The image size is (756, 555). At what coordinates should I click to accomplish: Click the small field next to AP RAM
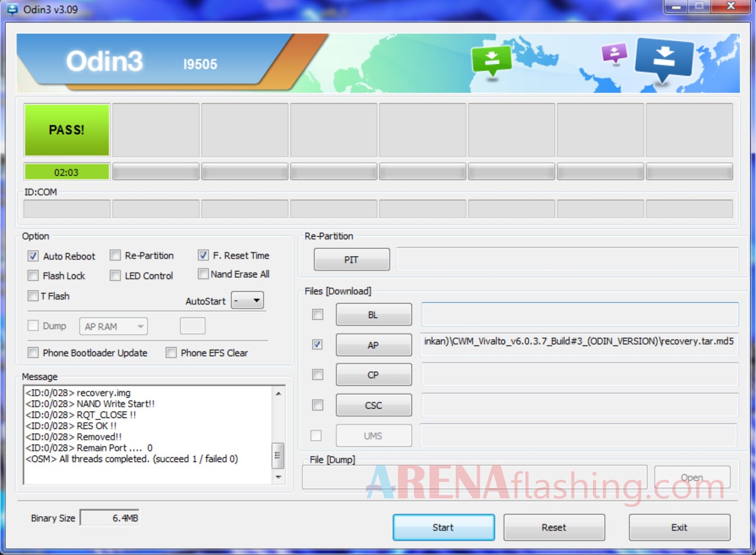pyautogui.click(x=193, y=326)
